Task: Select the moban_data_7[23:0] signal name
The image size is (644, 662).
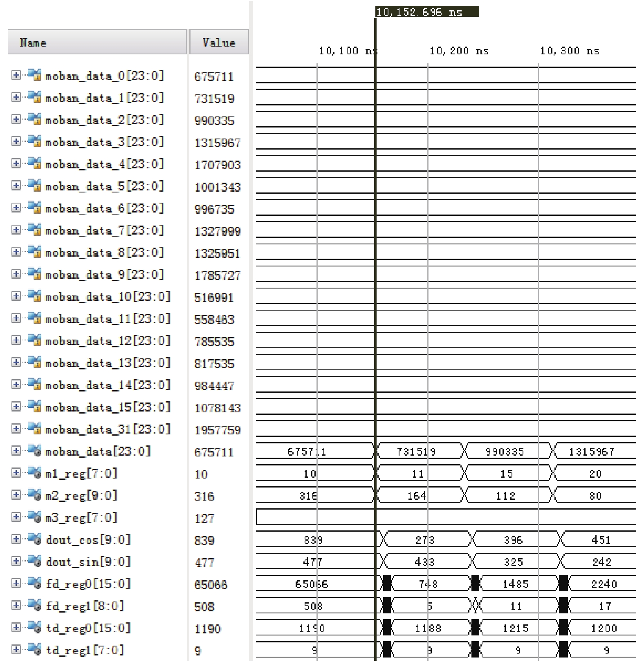Action: click(x=104, y=230)
